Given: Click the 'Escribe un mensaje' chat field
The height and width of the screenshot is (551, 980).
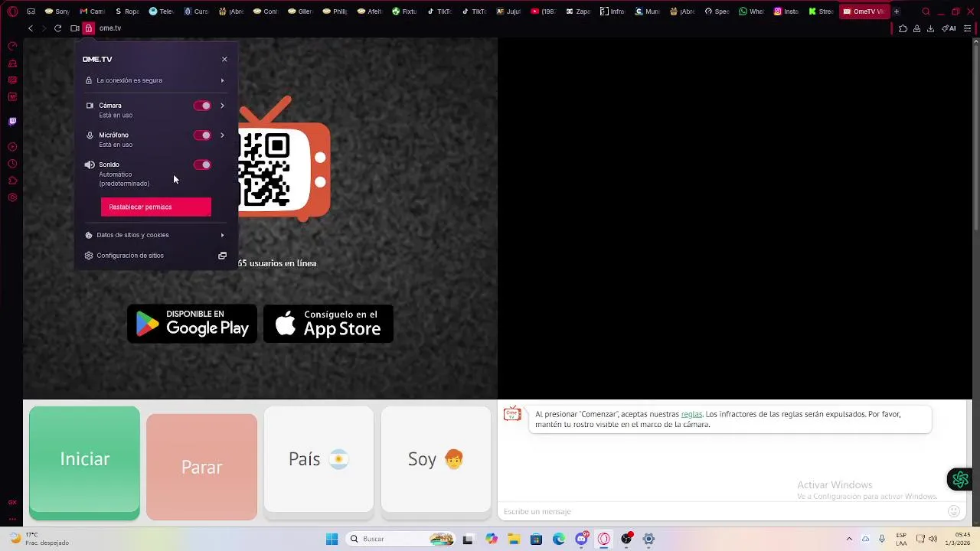Looking at the screenshot, I should tap(720, 511).
